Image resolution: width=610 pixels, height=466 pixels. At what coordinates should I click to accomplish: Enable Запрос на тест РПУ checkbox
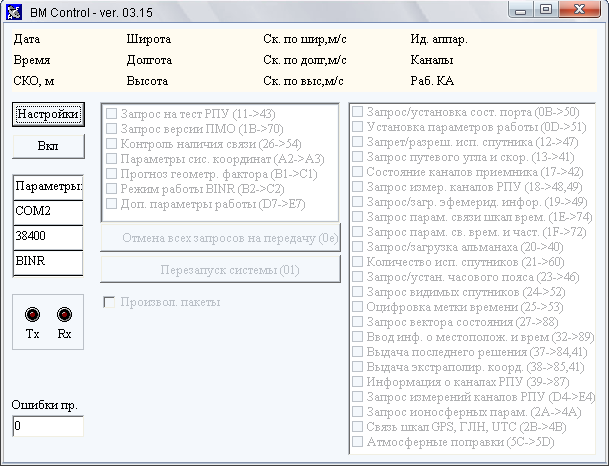(x=112, y=115)
